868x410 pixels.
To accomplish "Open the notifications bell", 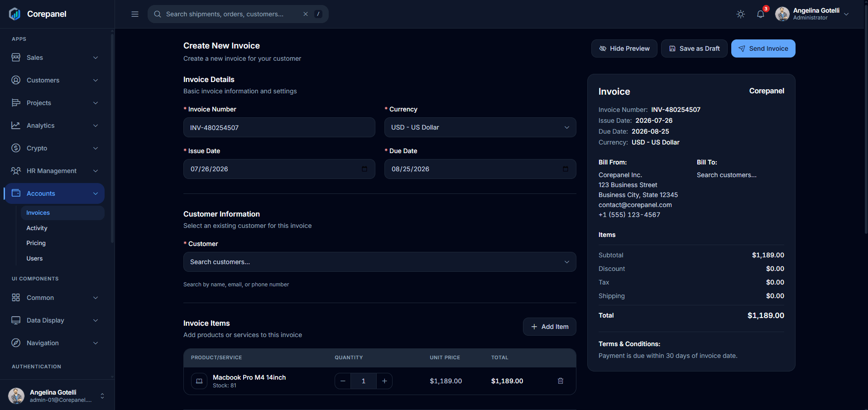I will pyautogui.click(x=761, y=14).
